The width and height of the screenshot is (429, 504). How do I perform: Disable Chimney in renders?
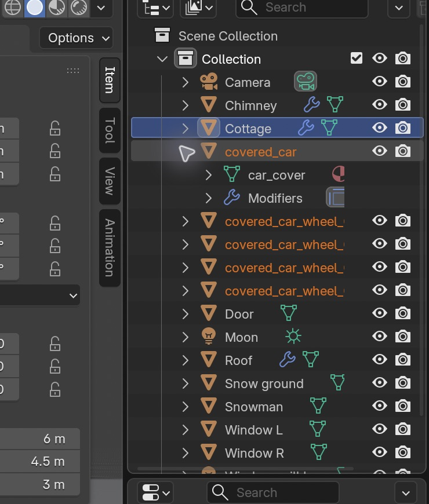point(403,104)
